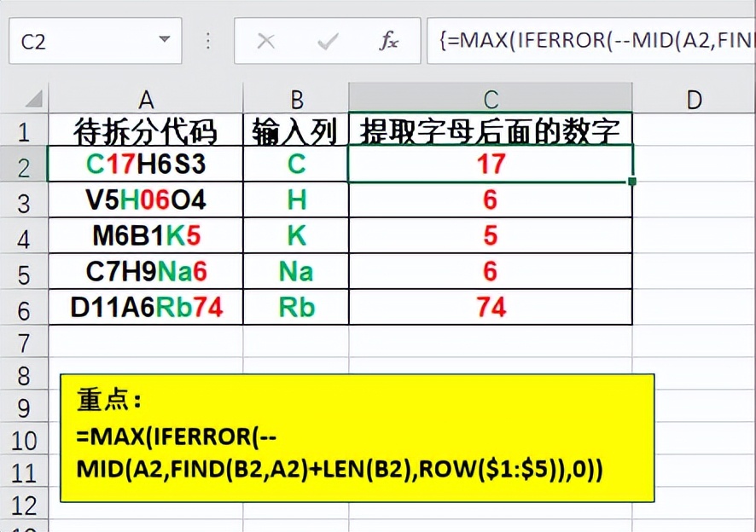
Task: Select row 7 header
Action: click(24, 342)
